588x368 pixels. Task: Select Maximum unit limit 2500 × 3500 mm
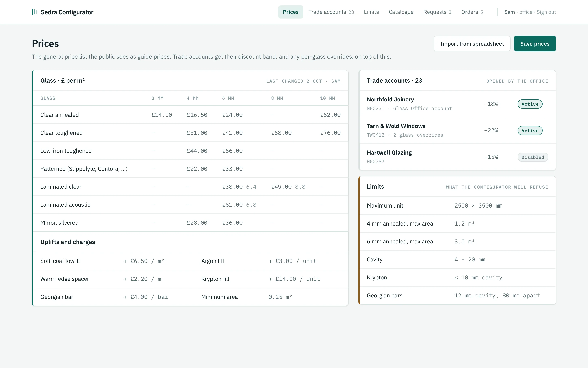point(478,206)
